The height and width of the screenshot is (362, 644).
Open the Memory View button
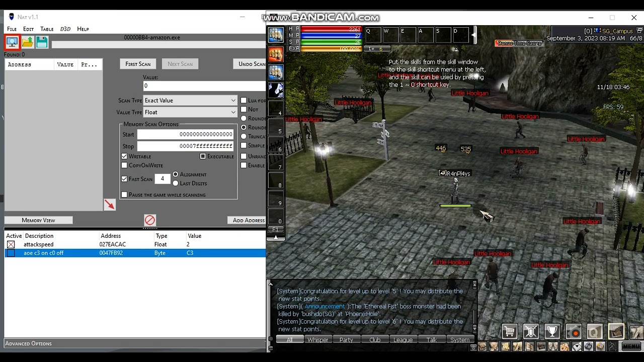pos(38,220)
